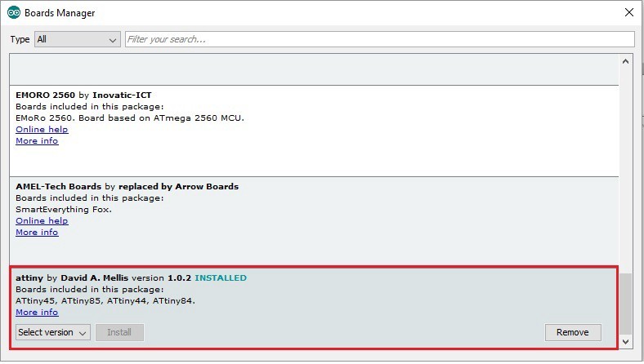
Task: Click 'SmartEverything Fox.' board text
Action: coord(64,209)
